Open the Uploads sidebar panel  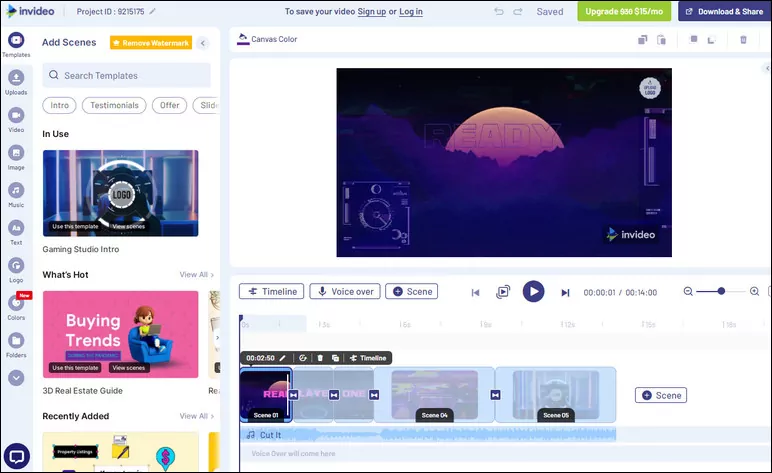16,82
